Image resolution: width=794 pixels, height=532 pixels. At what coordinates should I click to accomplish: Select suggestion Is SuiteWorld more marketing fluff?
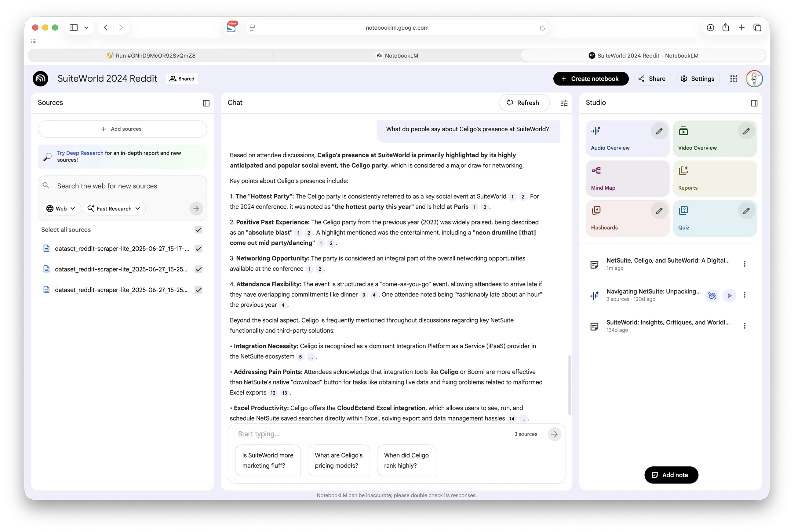[268, 461]
